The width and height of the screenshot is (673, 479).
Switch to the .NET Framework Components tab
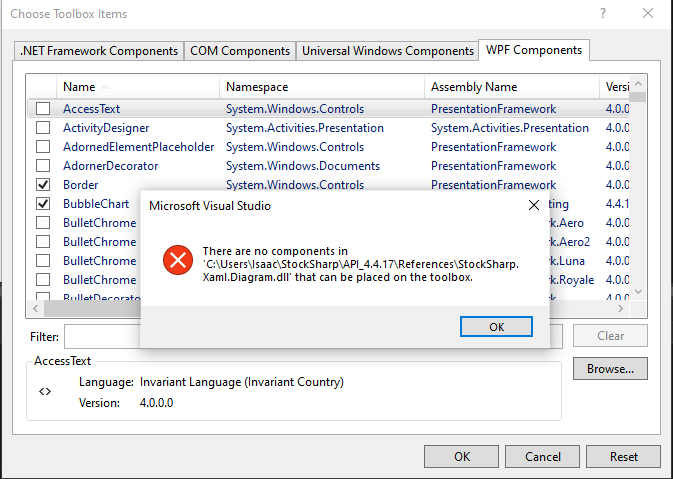point(99,51)
